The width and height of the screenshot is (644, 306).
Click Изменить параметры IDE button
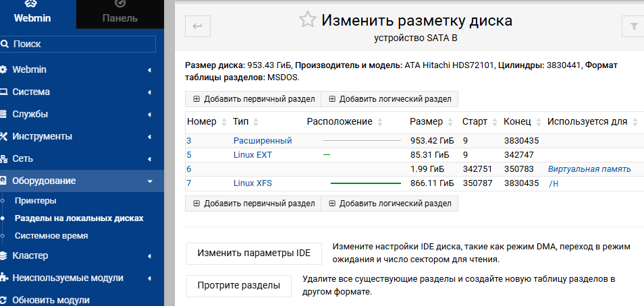click(254, 253)
